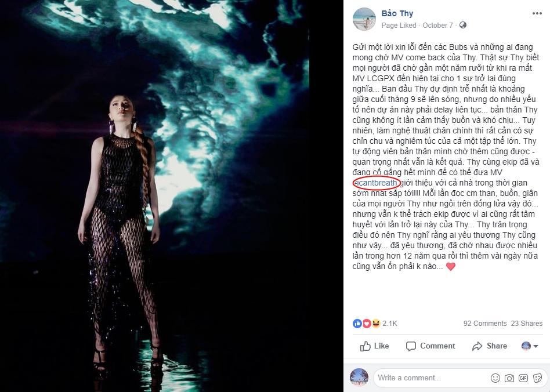
Task: Open the comment-as profile dropdown arrow
Action: 535,346
